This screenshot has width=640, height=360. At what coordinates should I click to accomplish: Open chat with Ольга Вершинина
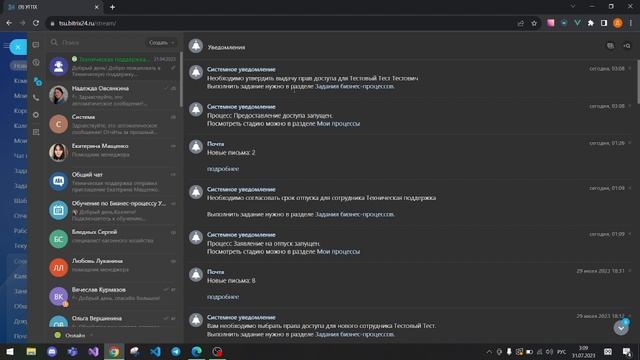(x=113, y=320)
